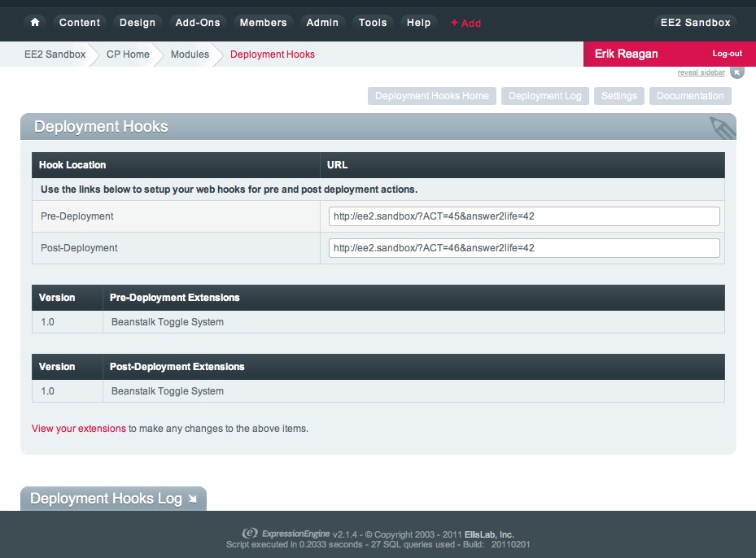This screenshot has width=756, height=558.
Task: Click the EE2 Sandbox breadcrumb
Action: [55, 54]
